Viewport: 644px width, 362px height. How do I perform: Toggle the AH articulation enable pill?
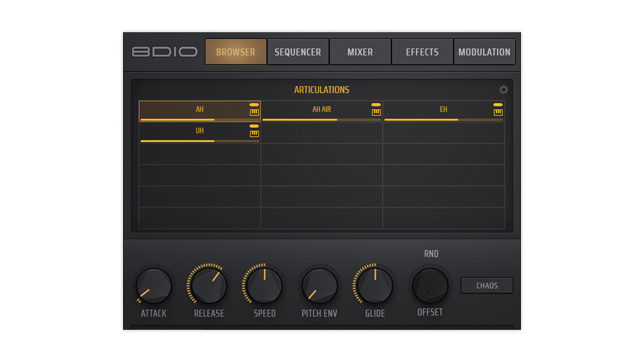coord(254,105)
